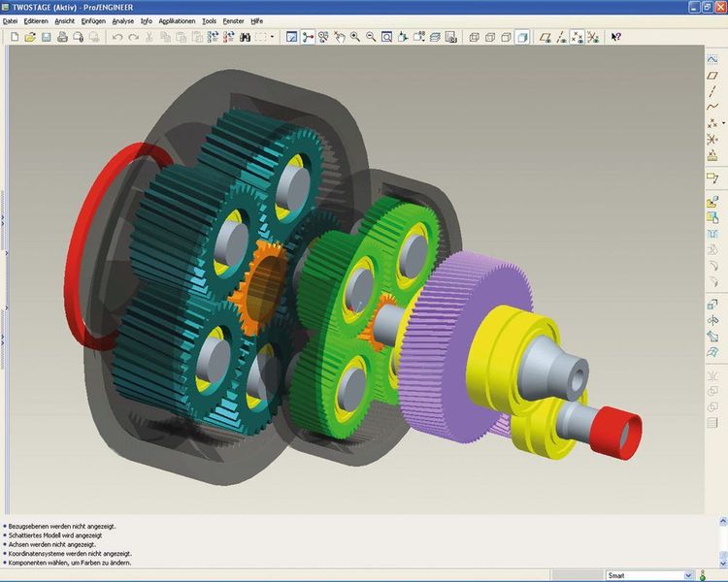Select the sketch tool in the right toolbar

[x=712, y=59]
